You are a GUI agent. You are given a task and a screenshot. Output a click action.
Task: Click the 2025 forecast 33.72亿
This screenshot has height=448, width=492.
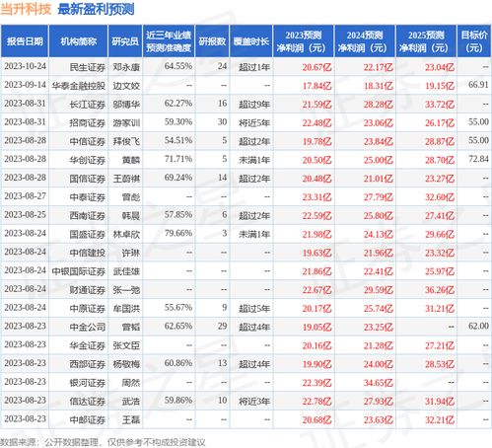440,105
